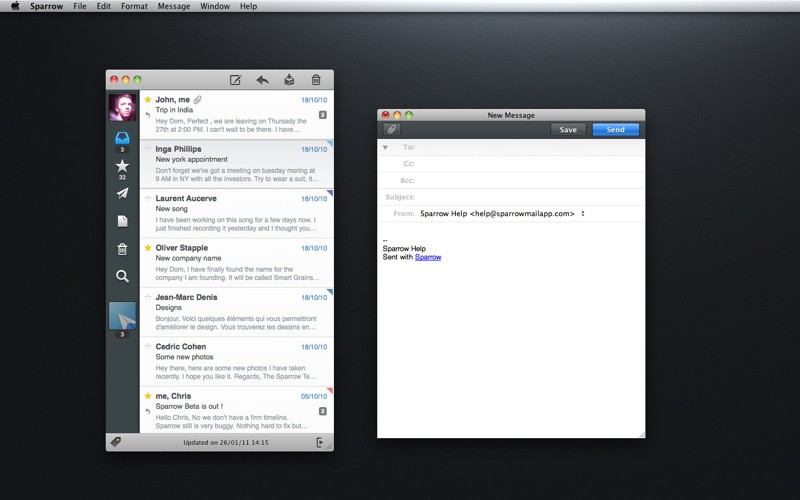The width and height of the screenshot is (800, 500).
Task: Open the Format menu
Action: pos(134,6)
